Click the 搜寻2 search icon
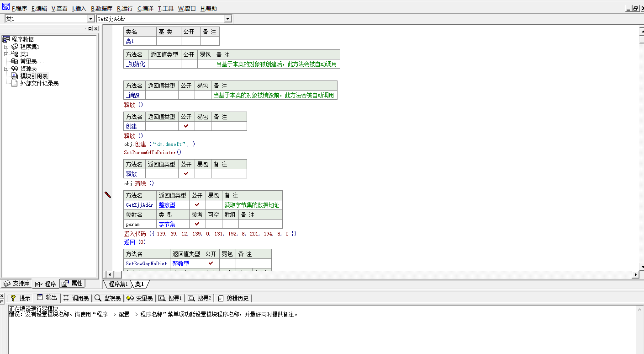The image size is (644, 354). click(191, 298)
